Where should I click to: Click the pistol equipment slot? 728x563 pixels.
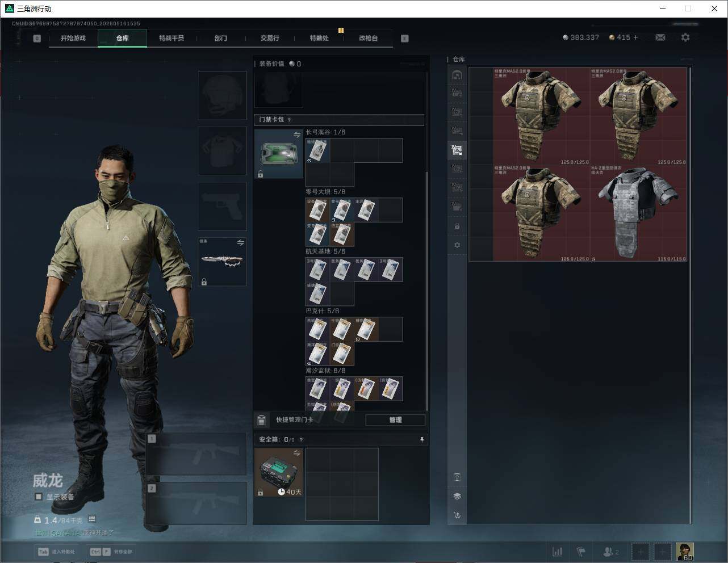[x=222, y=207]
